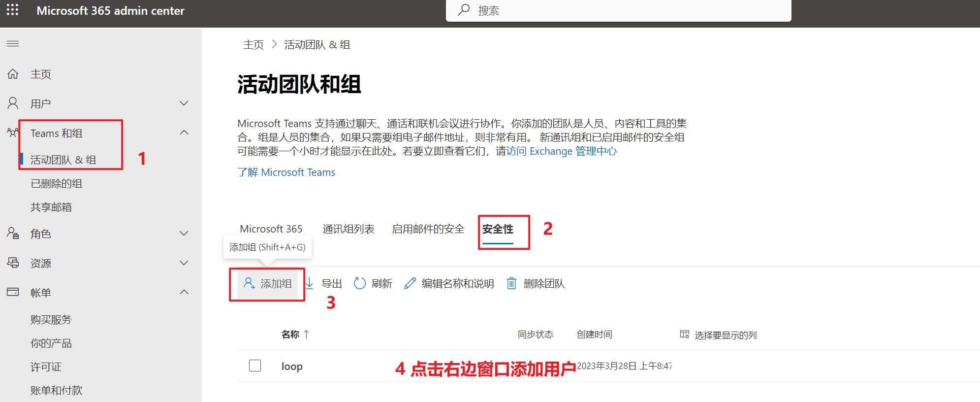Click 选择要显示的列 button
Screen dimensions: 980x402
coord(718,335)
